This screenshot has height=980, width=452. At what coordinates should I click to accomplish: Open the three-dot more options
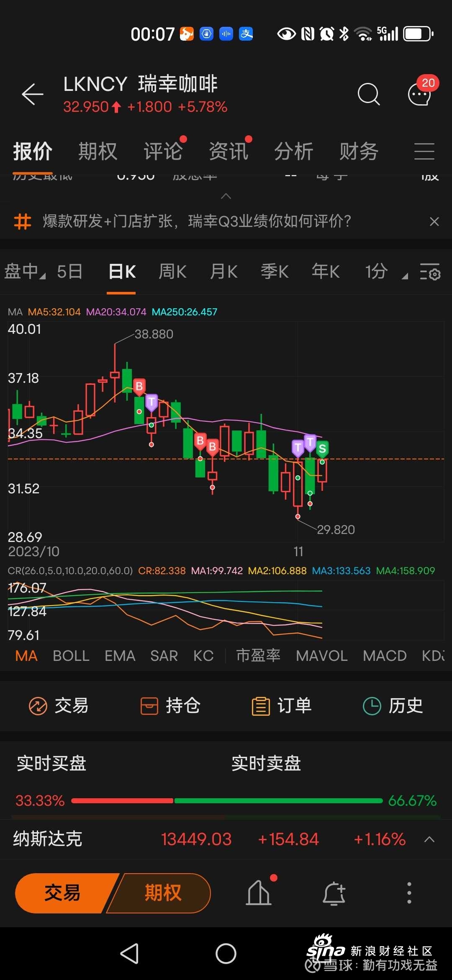409,893
